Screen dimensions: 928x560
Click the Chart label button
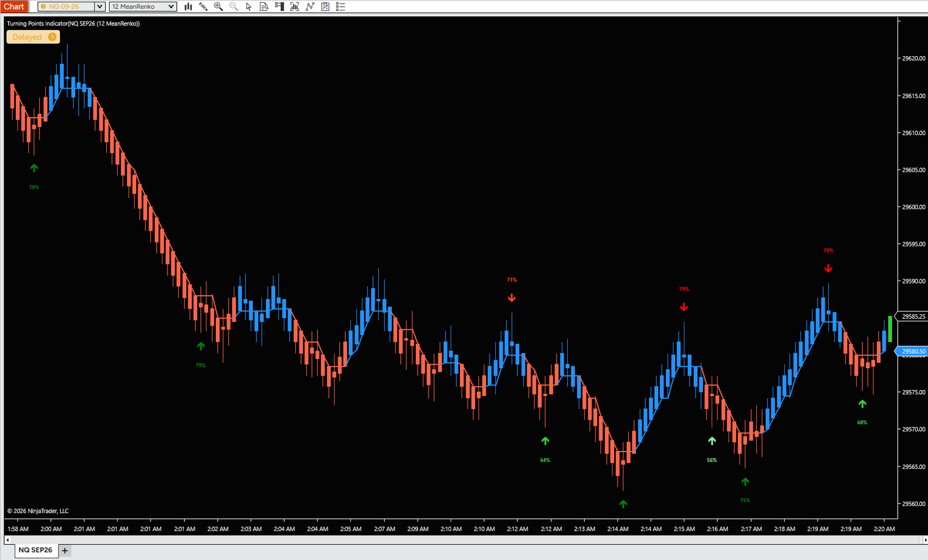14,6
